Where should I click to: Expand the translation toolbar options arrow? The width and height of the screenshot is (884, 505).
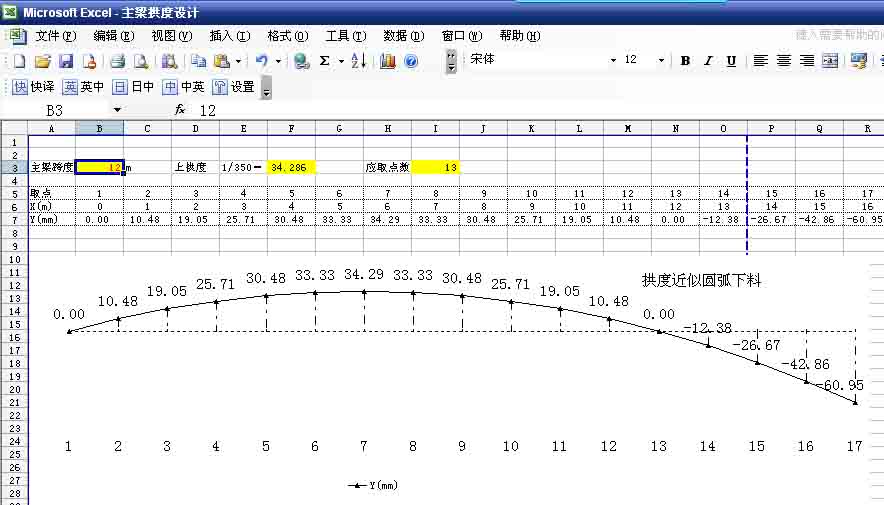pos(267,90)
